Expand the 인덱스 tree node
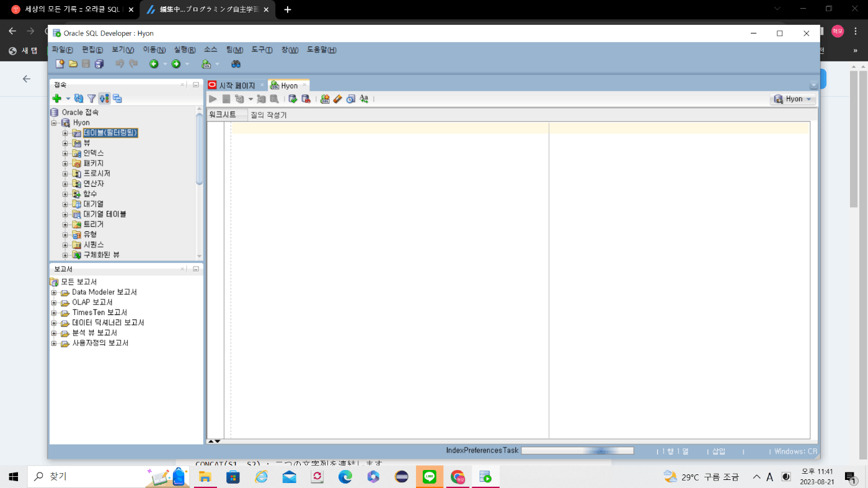The width and height of the screenshot is (868, 488). click(x=65, y=153)
